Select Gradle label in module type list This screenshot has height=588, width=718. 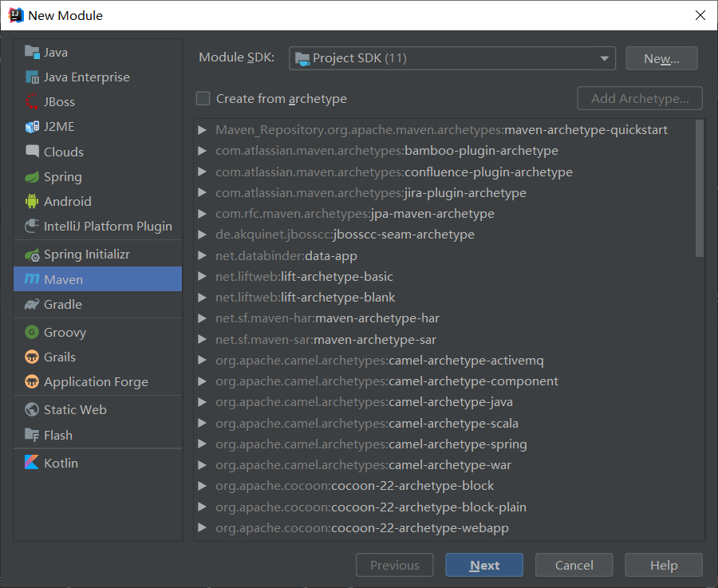point(63,304)
